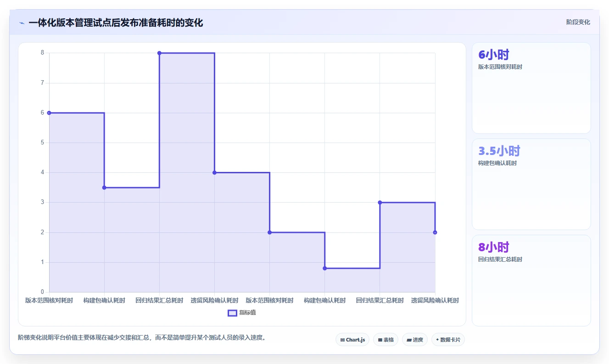Screen dimensions: 609x364
Task: Click 构建包确认耗时 caption under 3.5小时
Action: (497, 163)
